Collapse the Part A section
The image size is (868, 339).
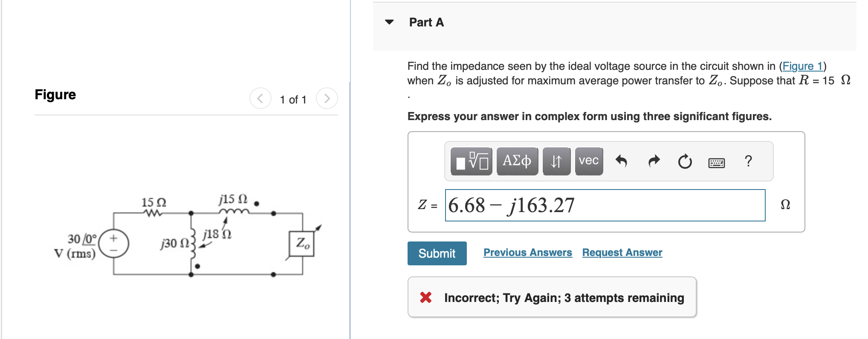coord(389,22)
